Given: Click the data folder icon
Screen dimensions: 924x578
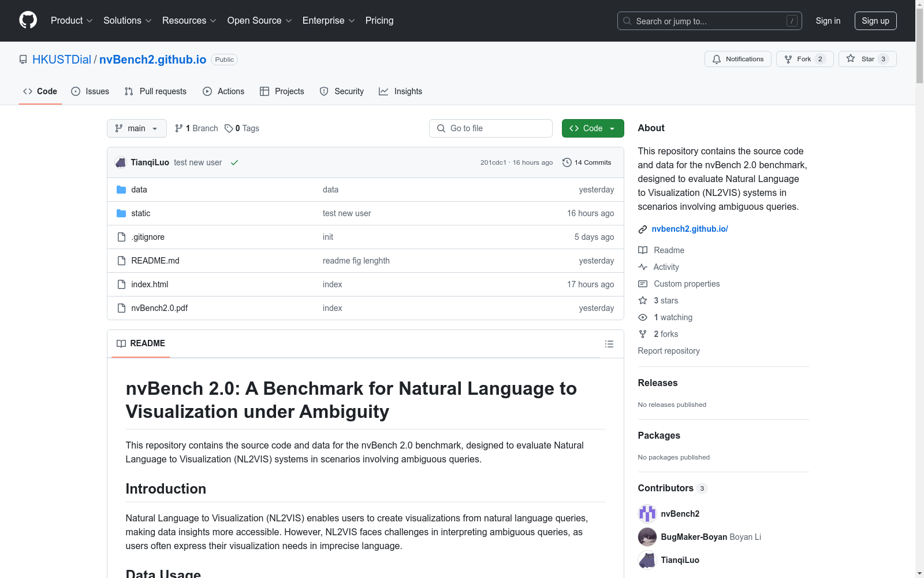Looking at the screenshot, I should click(x=121, y=190).
